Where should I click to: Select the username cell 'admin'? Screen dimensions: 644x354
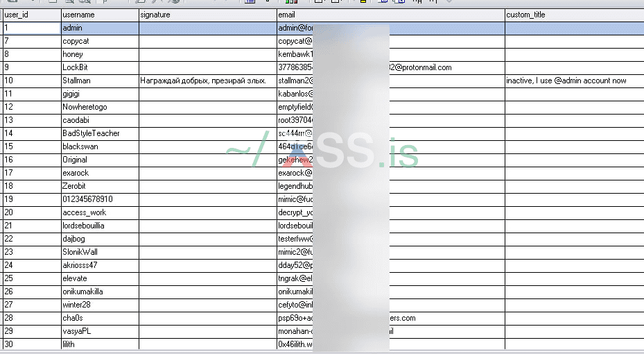[100, 28]
